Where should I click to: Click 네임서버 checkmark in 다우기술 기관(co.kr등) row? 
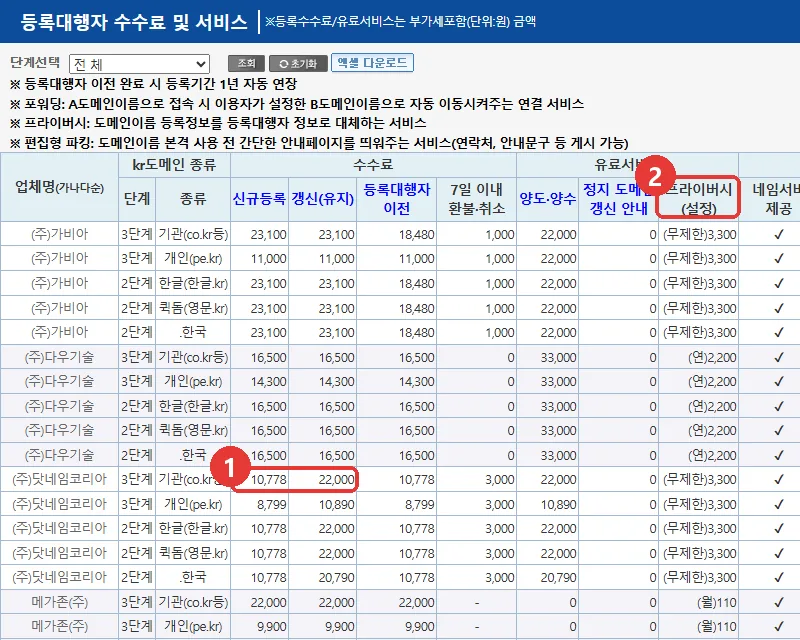[778, 357]
